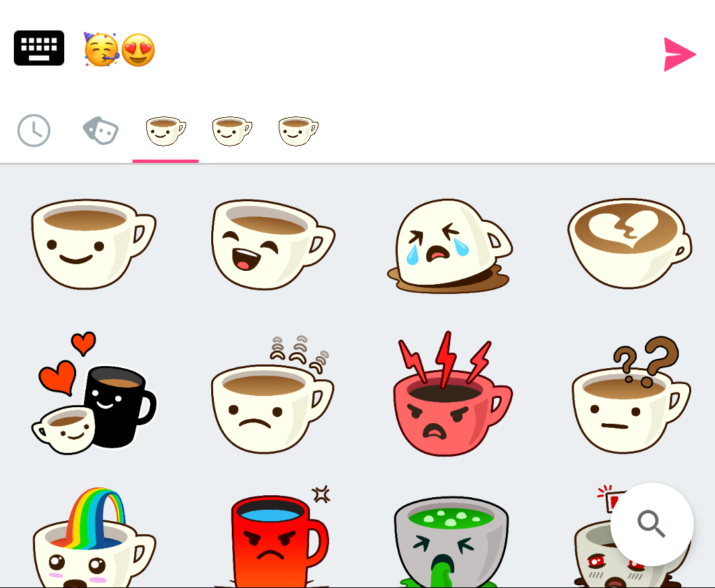Open sticker search magnifier button
Viewport: 715px width, 588px height.
[x=651, y=524]
